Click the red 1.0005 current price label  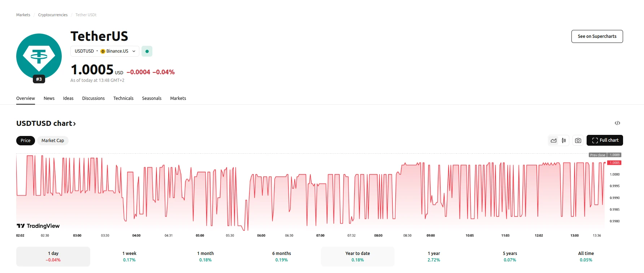(x=614, y=163)
